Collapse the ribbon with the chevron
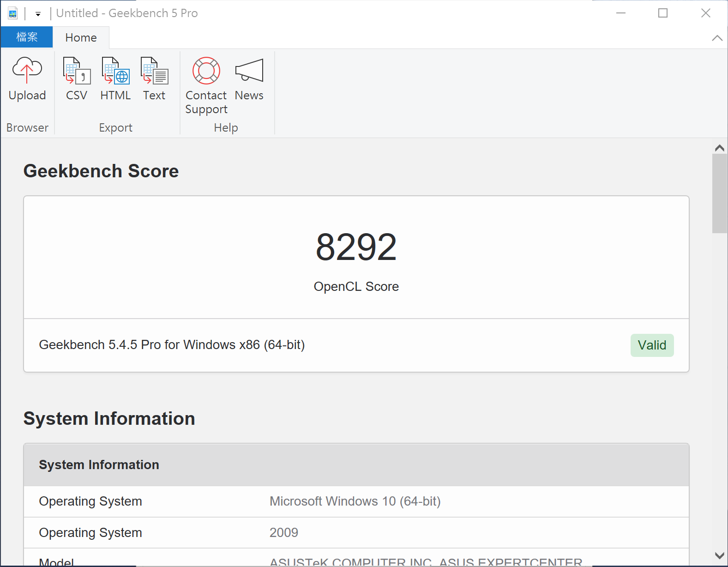Image resolution: width=728 pixels, height=567 pixels. click(x=717, y=38)
